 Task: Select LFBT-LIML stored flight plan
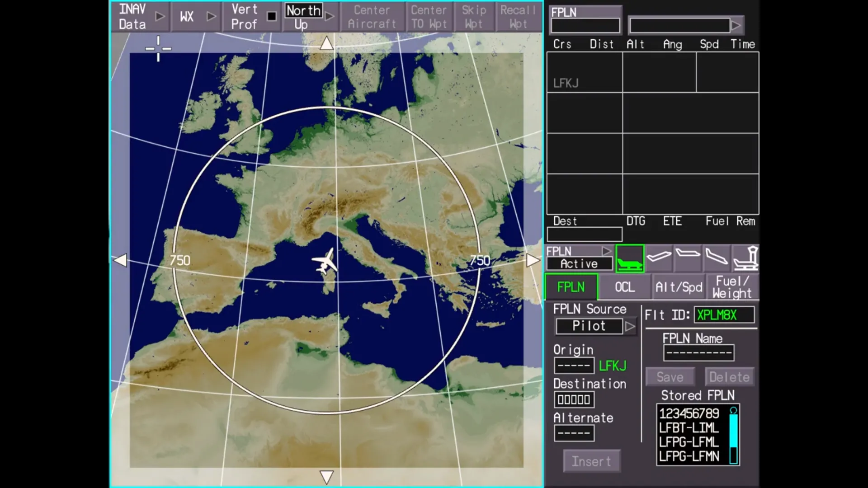coord(689,428)
